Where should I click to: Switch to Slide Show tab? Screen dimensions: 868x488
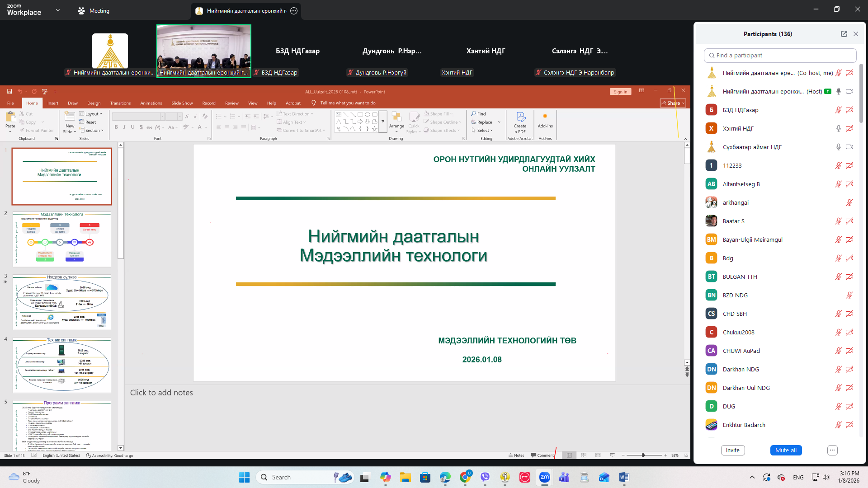point(182,103)
